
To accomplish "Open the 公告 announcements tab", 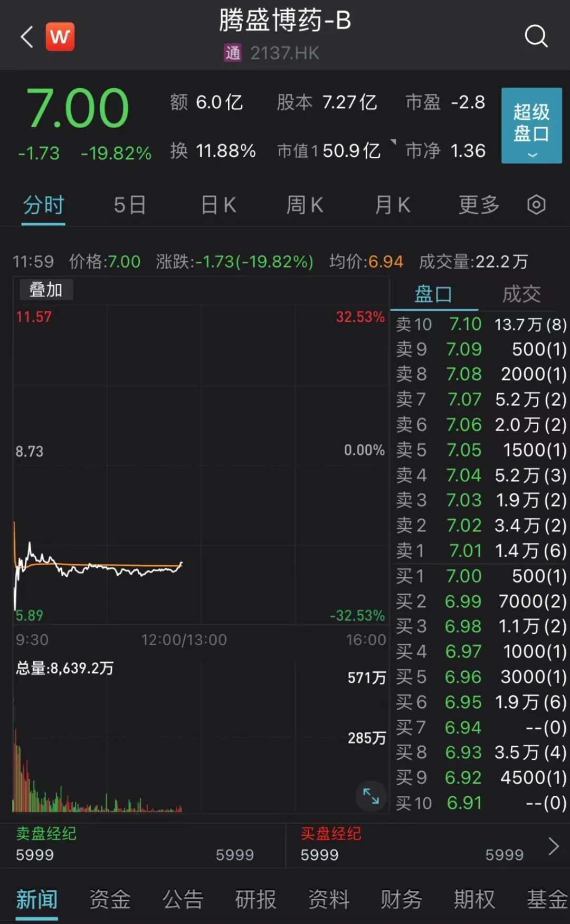I will point(183,899).
